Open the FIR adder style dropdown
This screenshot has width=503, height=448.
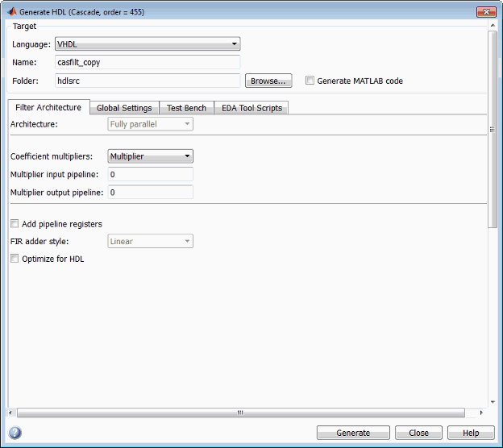(150, 241)
